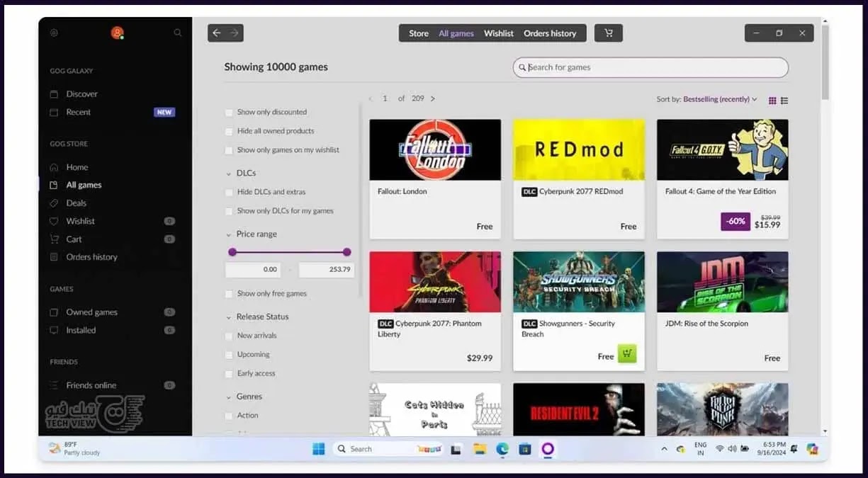This screenshot has height=478, width=868.
Task: Open Microsoft Store from the taskbar
Action: [525, 449]
